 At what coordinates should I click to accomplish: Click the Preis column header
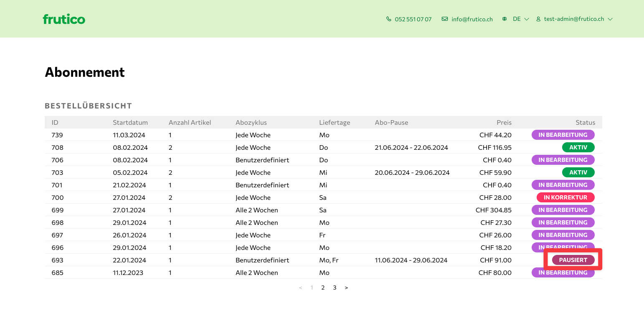(504, 122)
